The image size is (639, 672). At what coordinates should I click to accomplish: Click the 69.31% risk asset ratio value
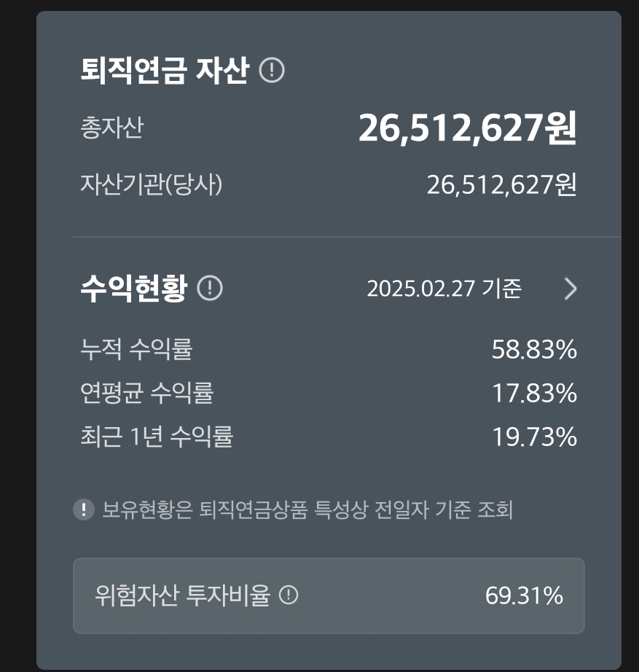click(524, 595)
